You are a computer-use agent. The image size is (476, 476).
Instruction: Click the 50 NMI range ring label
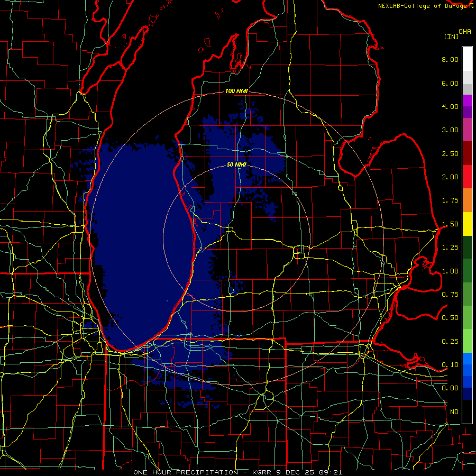236,164
